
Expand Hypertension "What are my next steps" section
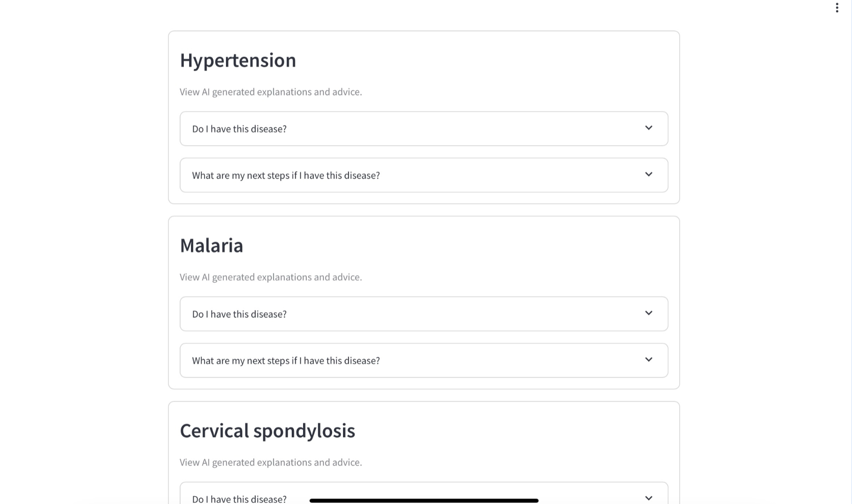(286, 175)
